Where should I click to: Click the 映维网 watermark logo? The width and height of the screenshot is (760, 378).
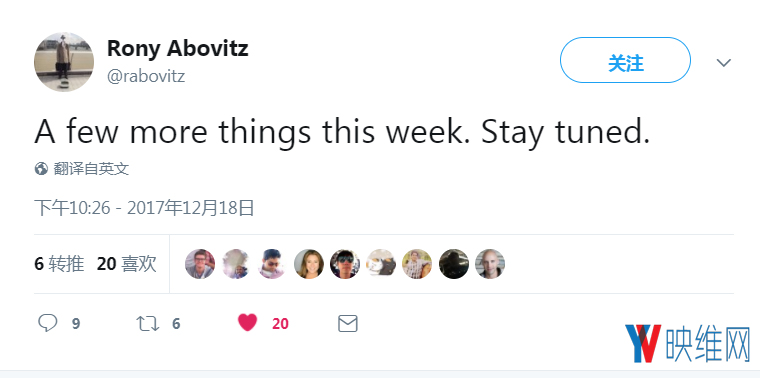pyautogui.click(x=688, y=344)
